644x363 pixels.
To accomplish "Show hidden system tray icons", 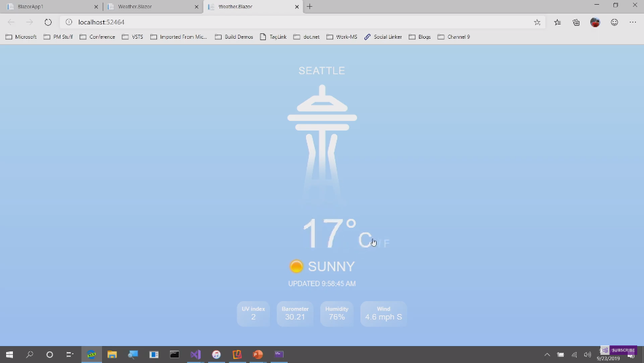I will 547,355.
